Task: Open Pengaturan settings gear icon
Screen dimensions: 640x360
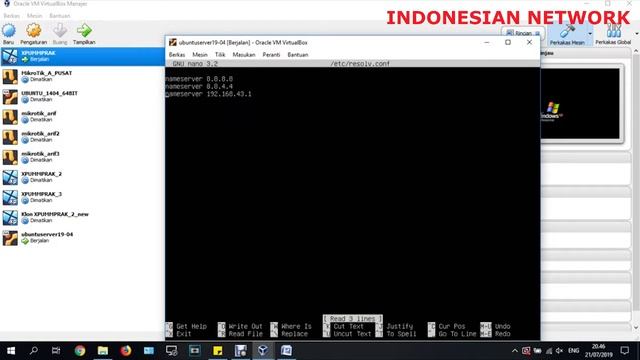Action: click(x=33, y=30)
